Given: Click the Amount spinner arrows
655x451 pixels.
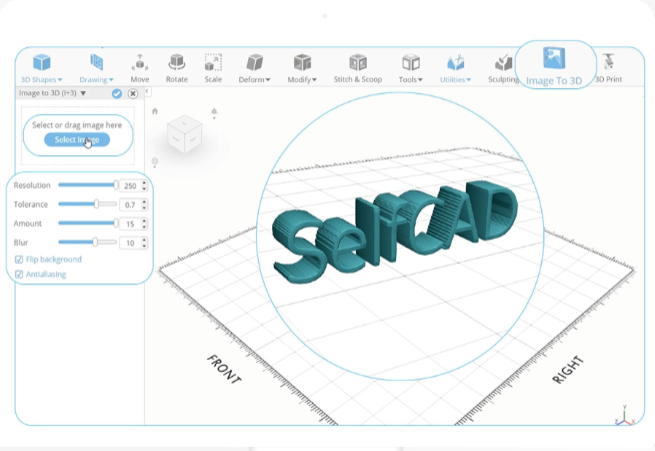Looking at the screenshot, I should pyautogui.click(x=144, y=224).
